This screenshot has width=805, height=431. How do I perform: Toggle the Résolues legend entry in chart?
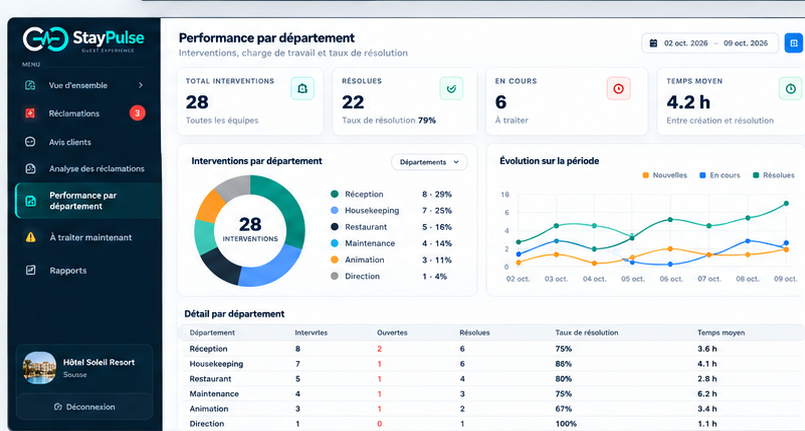[774, 175]
